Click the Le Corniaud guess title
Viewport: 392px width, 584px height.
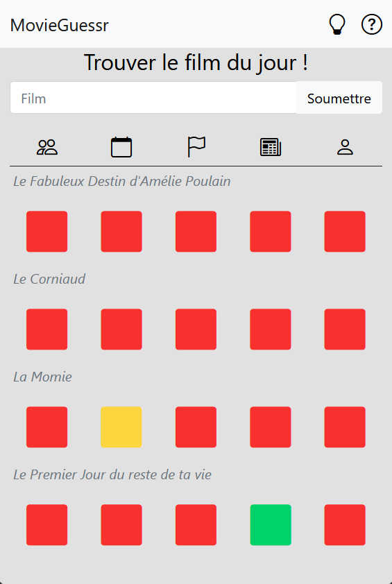(49, 279)
